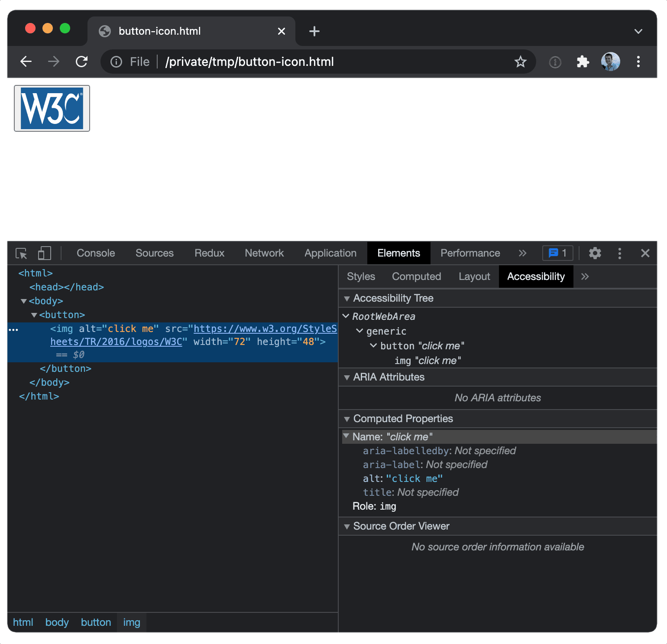Click the html breadcrumb

(23, 622)
